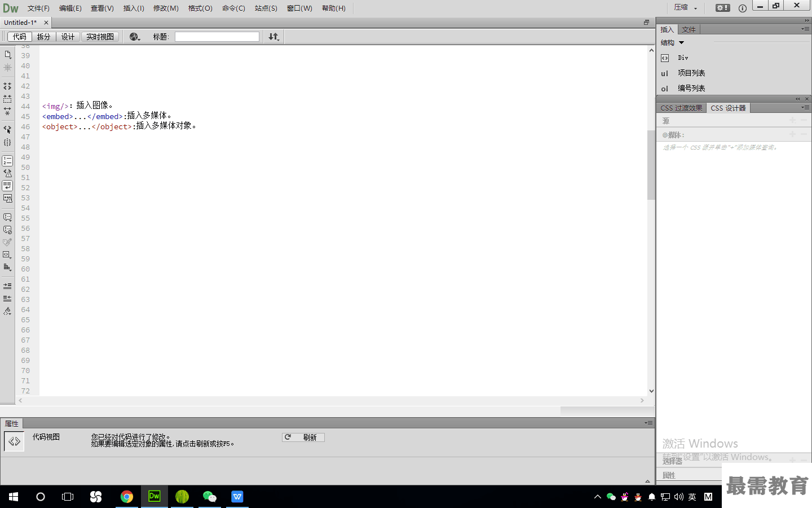Image resolution: width=812 pixels, height=508 pixels.
Task: Switch to 拆分 split view
Action: point(43,37)
